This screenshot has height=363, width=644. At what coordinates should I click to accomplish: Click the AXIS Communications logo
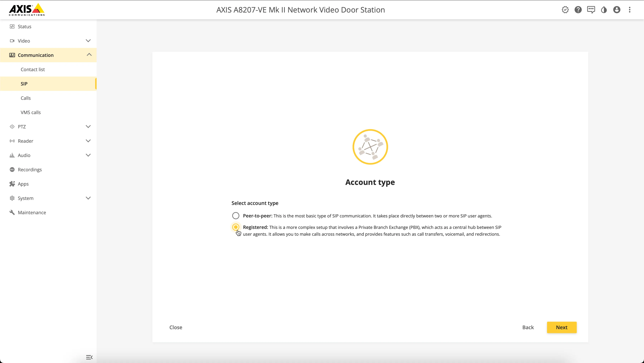[27, 9]
